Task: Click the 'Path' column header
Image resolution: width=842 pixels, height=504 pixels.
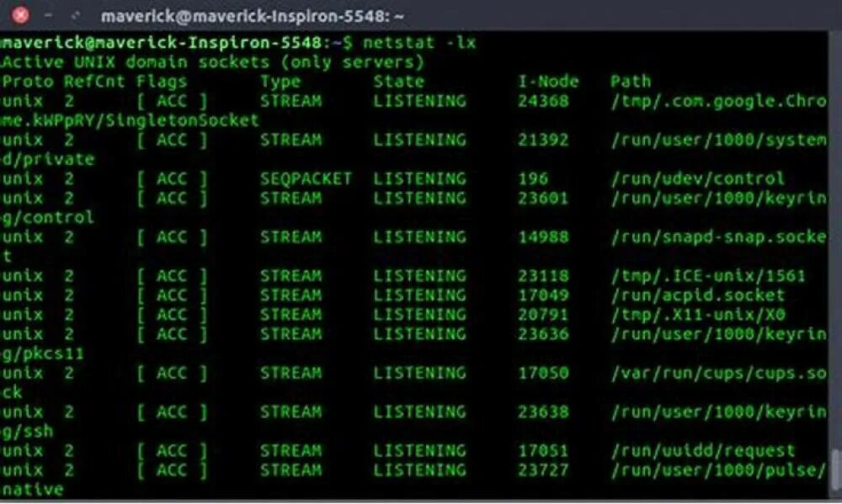Action: click(x=631, y=82)
